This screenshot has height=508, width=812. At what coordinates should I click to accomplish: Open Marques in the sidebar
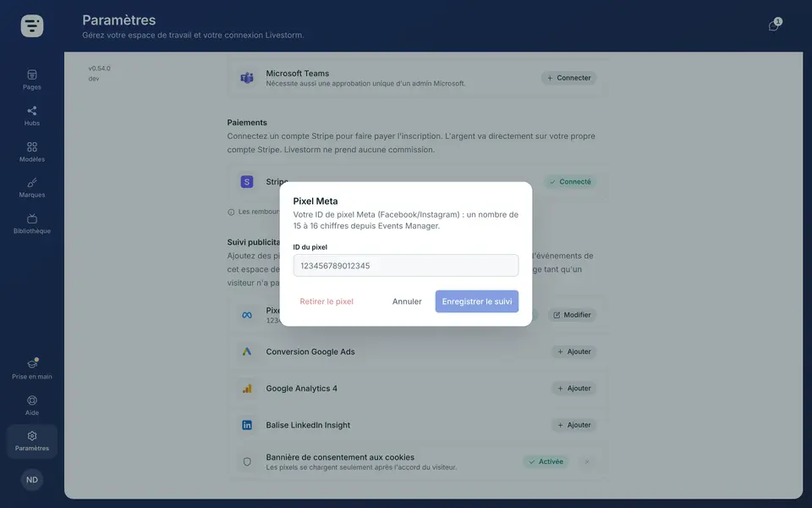click(x=31, y=188)
